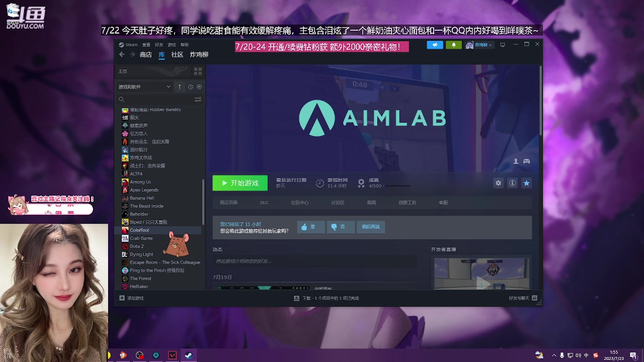644x362 pixels.
Task: Start Aimlab with the green 开始游戏 button
Action: (x=240, y=183)
